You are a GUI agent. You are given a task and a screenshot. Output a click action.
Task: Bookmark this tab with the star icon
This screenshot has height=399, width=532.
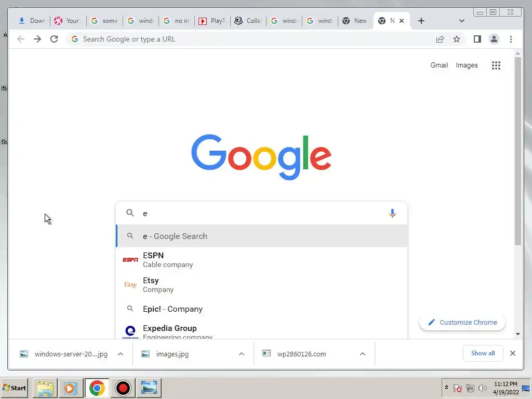(x=457, y=39)
